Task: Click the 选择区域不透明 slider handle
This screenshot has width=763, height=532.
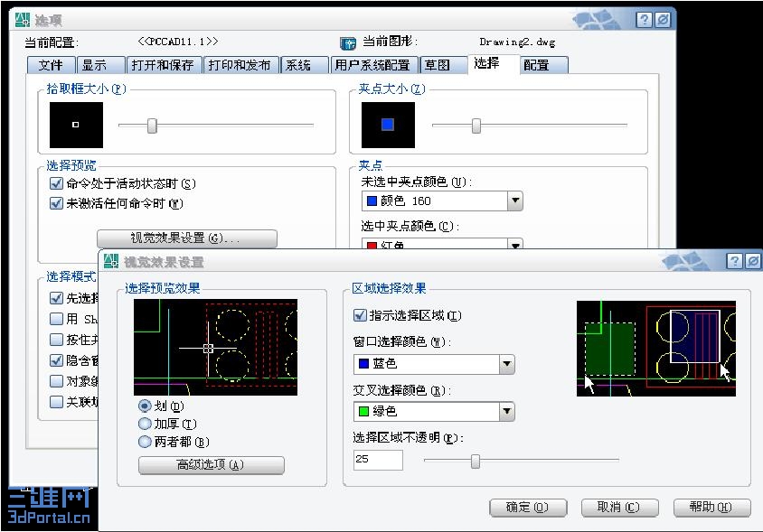Action: pyautogui.click(x=476, y=461)
